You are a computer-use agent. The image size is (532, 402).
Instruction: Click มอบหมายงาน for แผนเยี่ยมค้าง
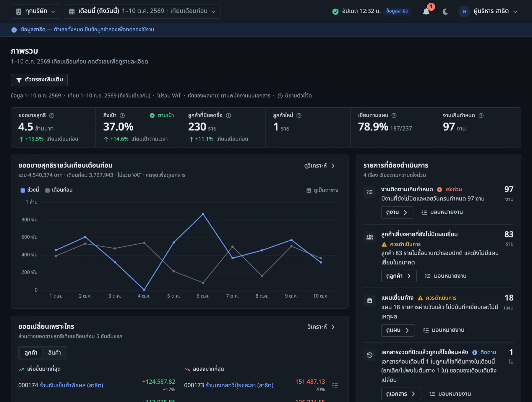pos(444,330)
